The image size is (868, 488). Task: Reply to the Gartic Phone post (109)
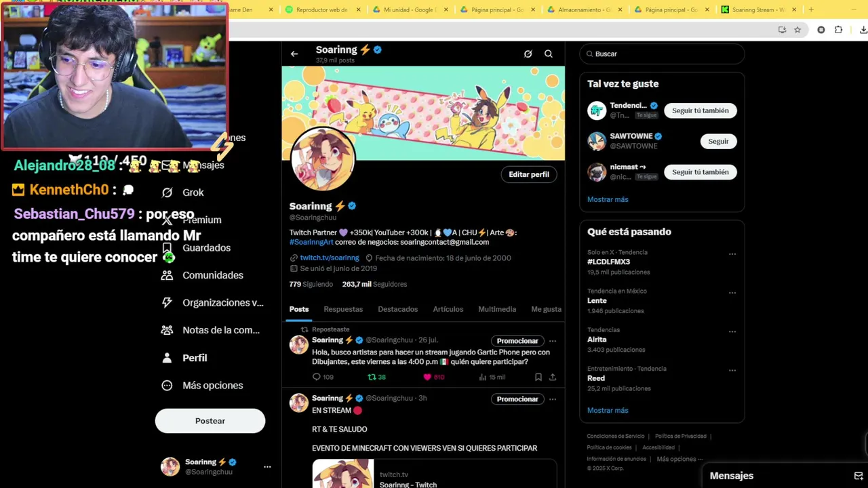pos(316,377)
